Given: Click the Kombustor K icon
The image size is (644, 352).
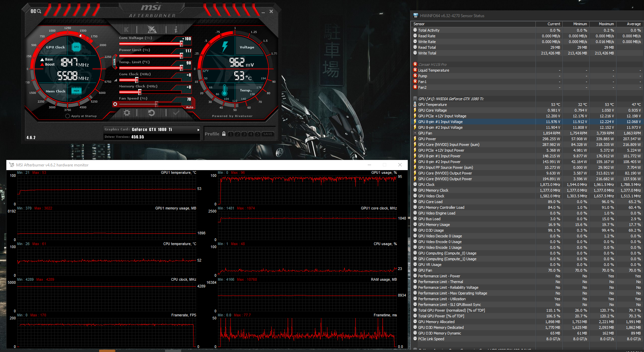Looking at the screenshot, I should point(126,30).
